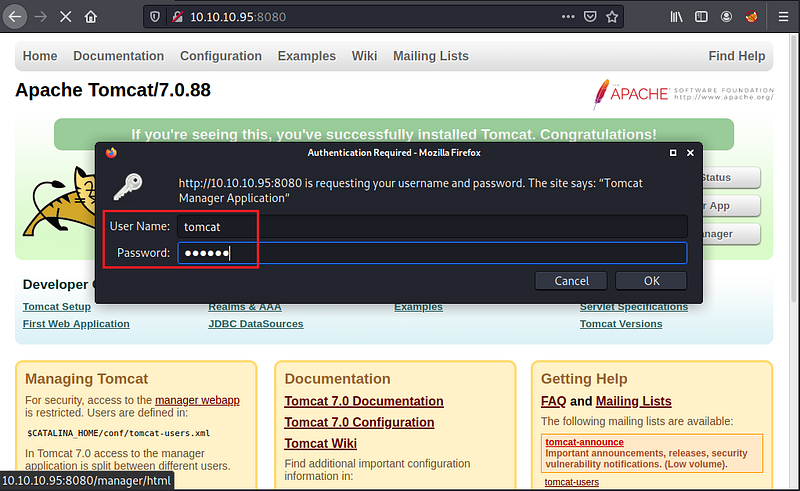The width and height of the screenshot is (800, 491).
Task: Open the Documentation nav item
Action: click(119, 56)
